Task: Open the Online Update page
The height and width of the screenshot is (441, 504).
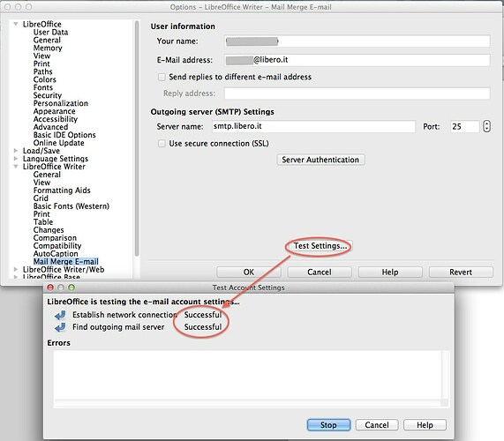Action: (x=58, y=143)
